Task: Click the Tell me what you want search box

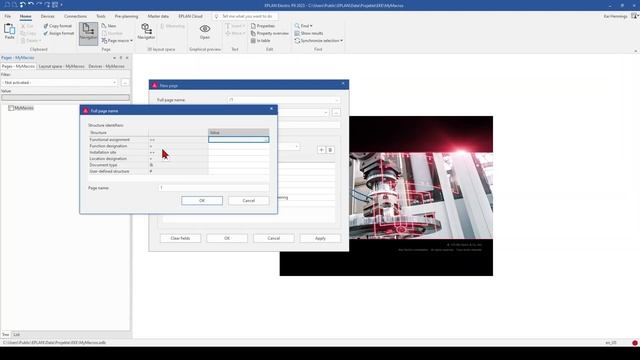Action: tap(245, 16)
